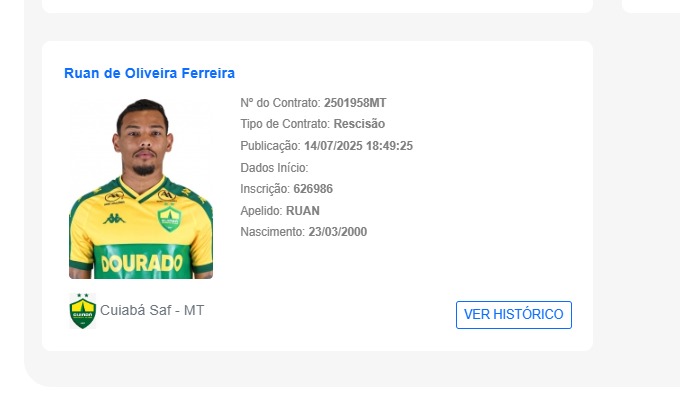Click the Cuiabá club crest icon
Viewport: 680px width, 395px height.
82,310
